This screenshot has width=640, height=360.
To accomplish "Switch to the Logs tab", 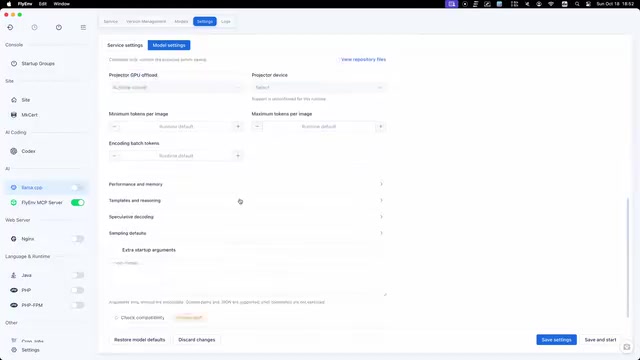I will click(226, 21).
